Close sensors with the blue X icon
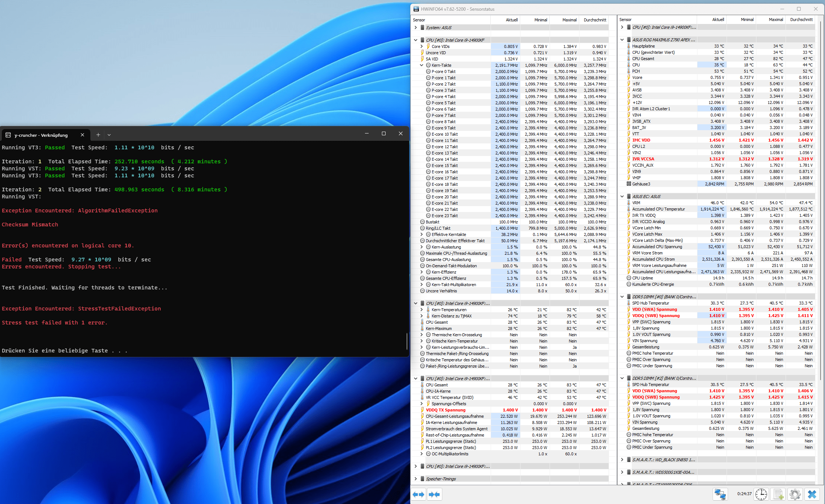The image size is (825, 504). point(812,494)
